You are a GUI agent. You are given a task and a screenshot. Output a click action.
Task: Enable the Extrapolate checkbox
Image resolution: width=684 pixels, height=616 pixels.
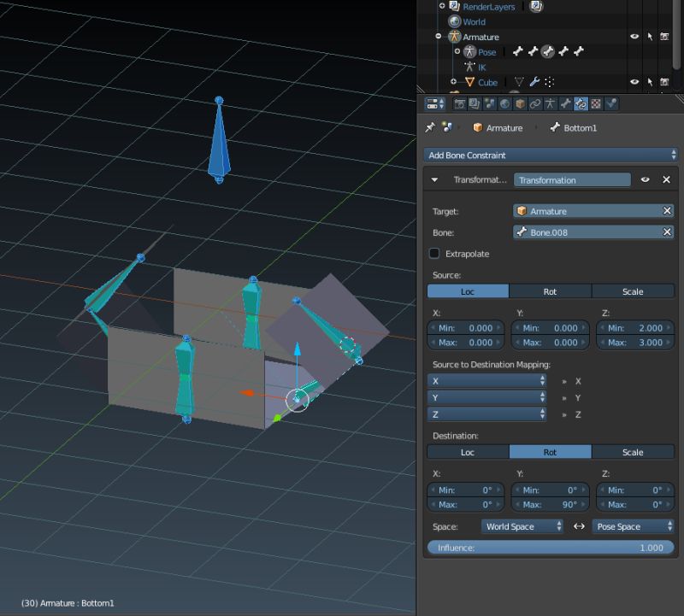click(436, 254)
